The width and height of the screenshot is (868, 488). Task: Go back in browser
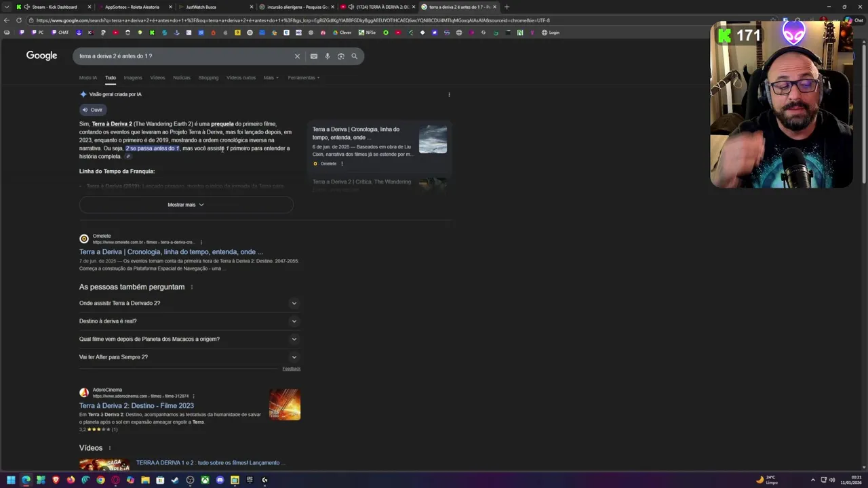tap(7, 20)
